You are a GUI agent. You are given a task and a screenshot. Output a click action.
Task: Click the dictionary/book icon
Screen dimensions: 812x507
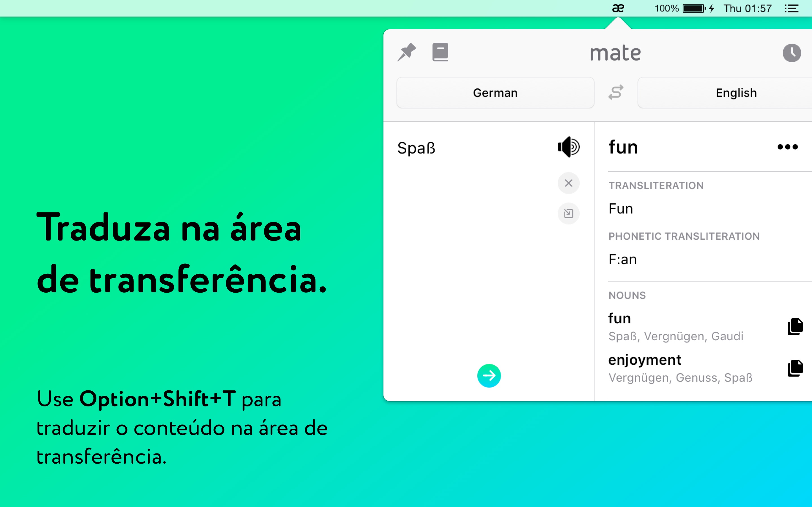click(x=440, y=52)
